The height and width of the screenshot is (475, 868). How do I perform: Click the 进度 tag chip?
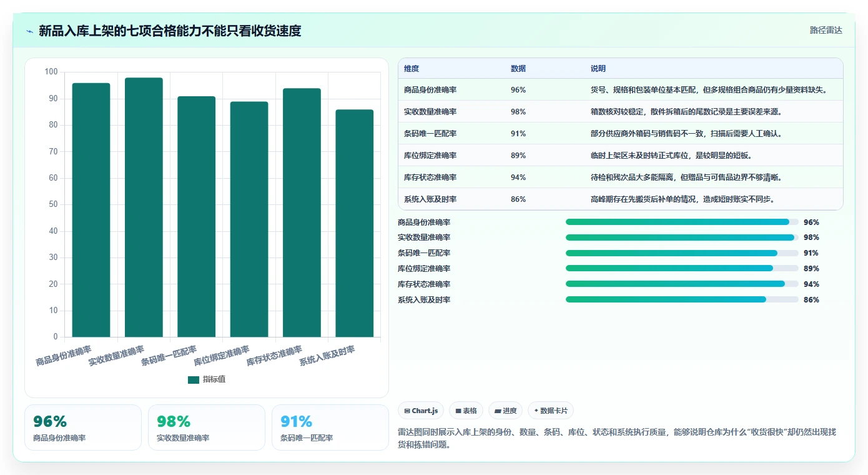505,411
